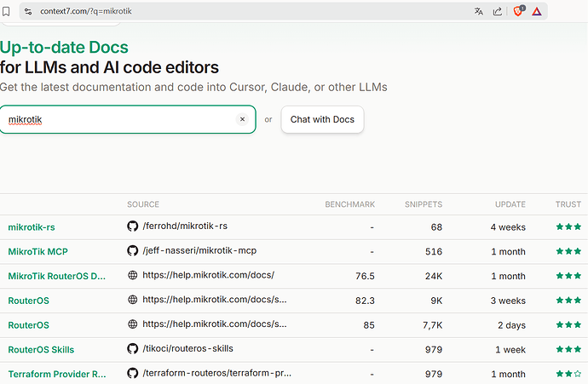This screenshot has width=588, height=384.
Task: Open the RouterOS library with 9K snippets
Action: pyautogui.click(x=28, y=301)
